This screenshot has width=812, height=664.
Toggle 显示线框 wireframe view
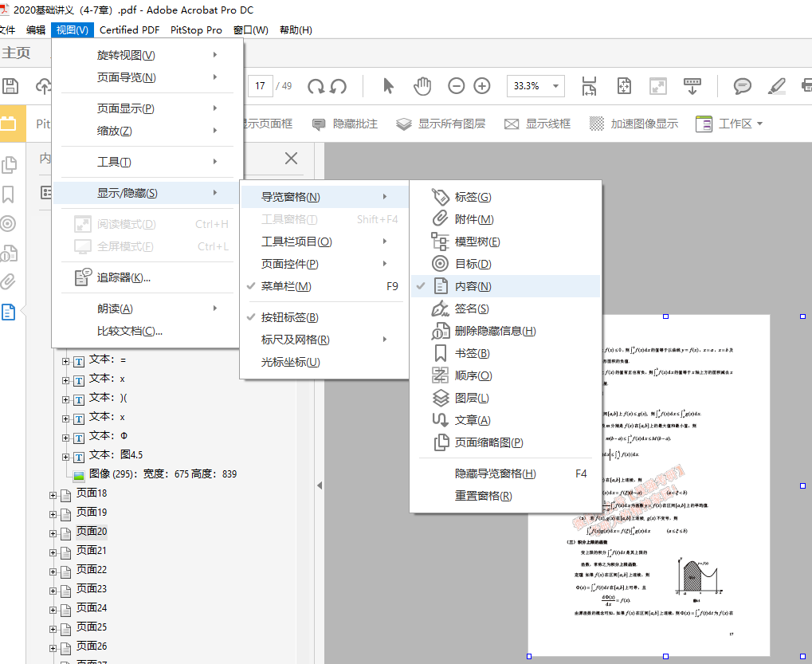tap(538, 124)
